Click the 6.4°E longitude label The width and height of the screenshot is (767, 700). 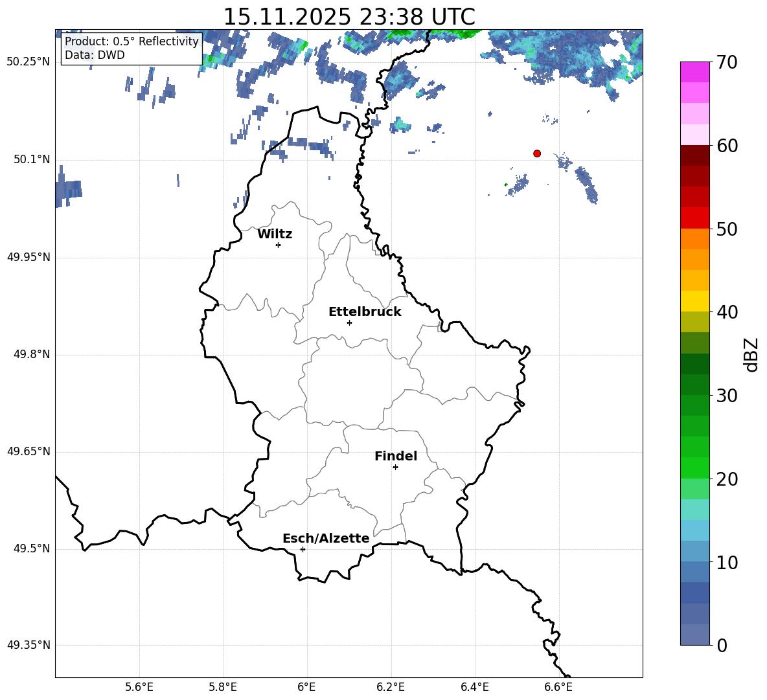point(474,687)
